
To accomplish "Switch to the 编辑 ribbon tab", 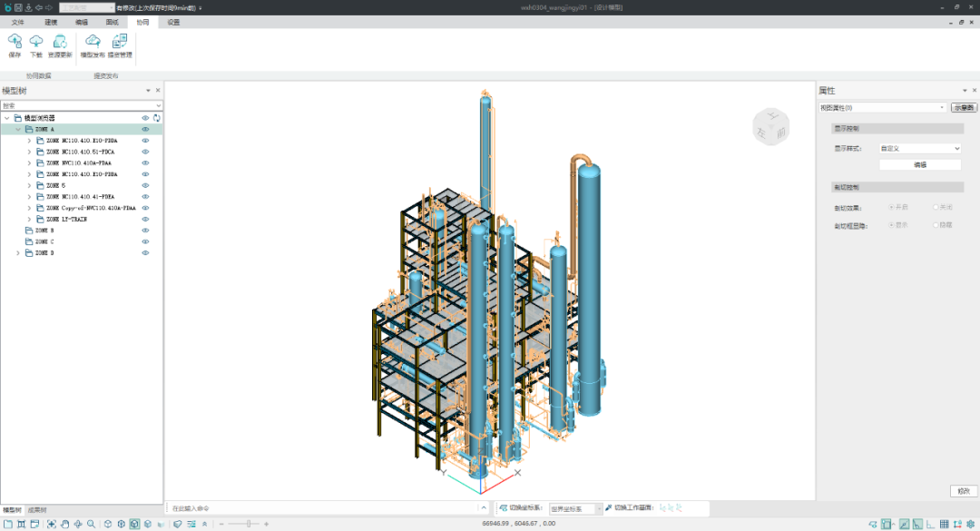I will [82, 22].
